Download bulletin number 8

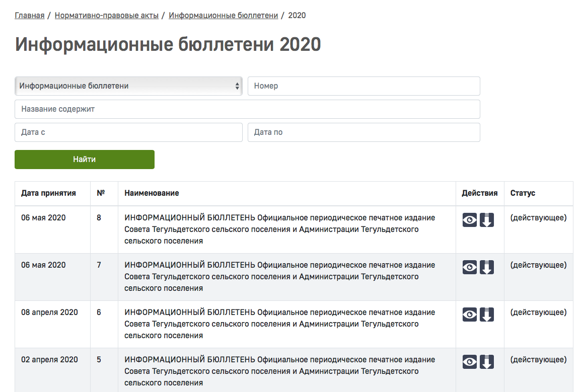487,220
